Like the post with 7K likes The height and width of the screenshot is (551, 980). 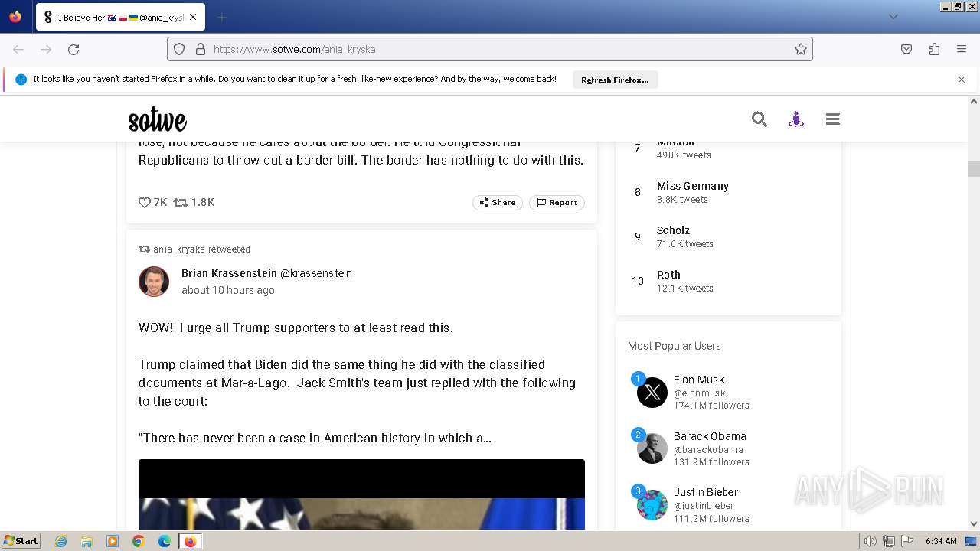coord(144,203)
